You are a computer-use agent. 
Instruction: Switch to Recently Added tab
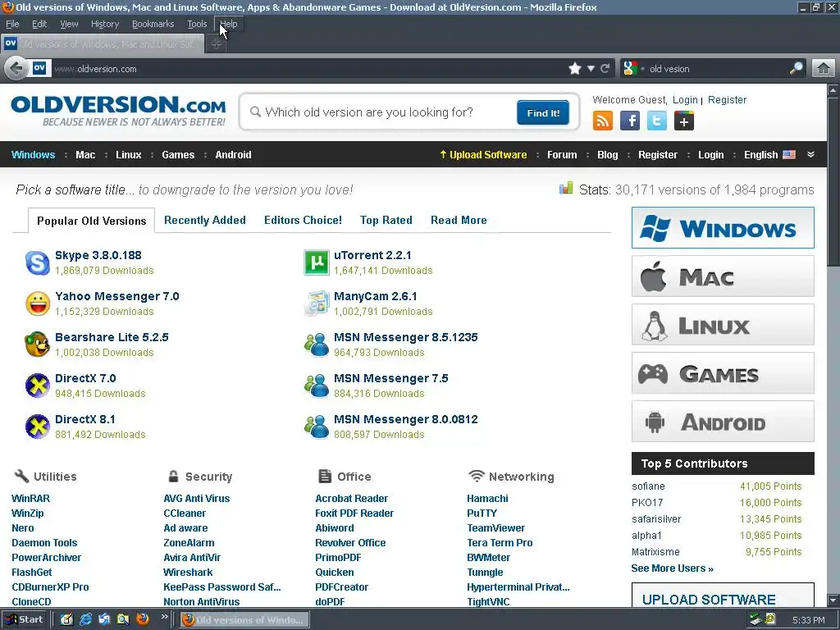point(204,220)
